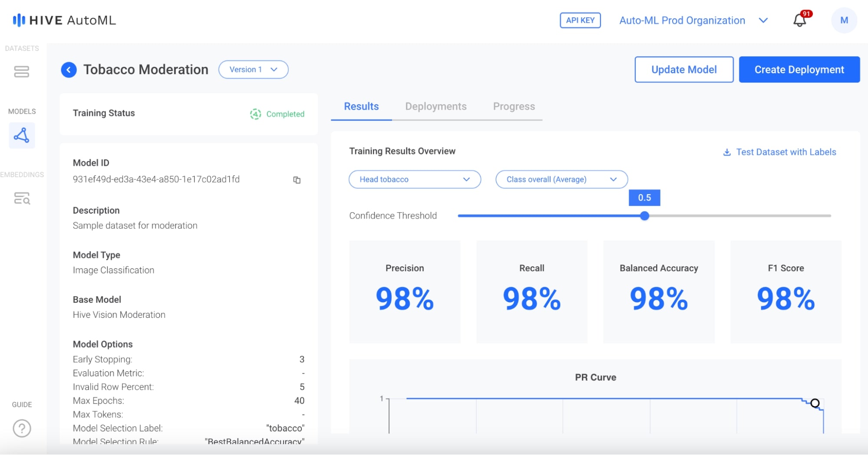Open the Embeddings sidebar icon
Screen dimensions: 868x455
point(22,198)
